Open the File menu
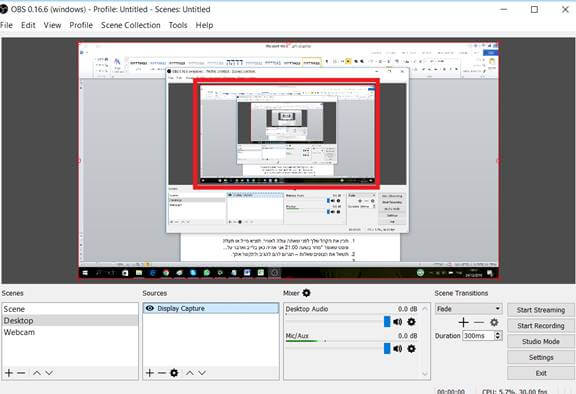 [x=6, y=25]
